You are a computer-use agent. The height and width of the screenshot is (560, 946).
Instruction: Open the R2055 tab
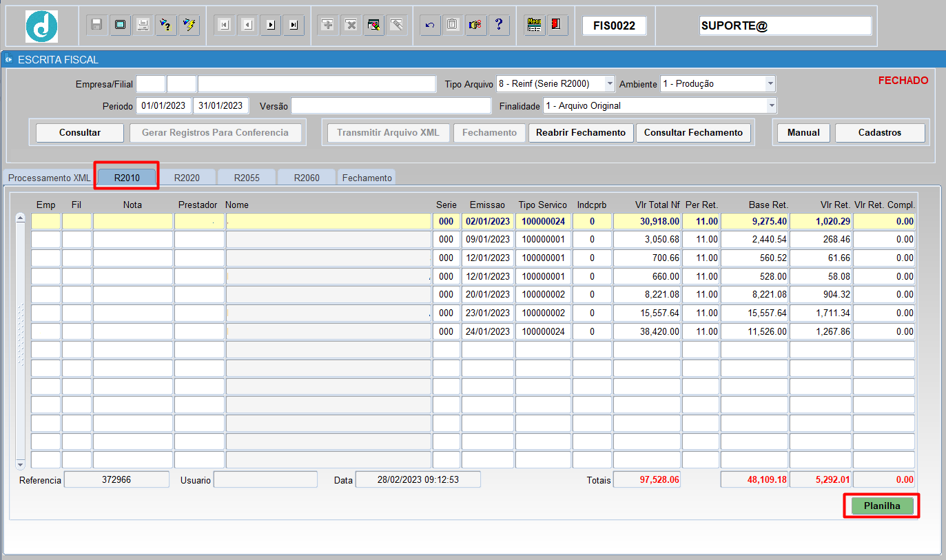[x=247, y=178]
